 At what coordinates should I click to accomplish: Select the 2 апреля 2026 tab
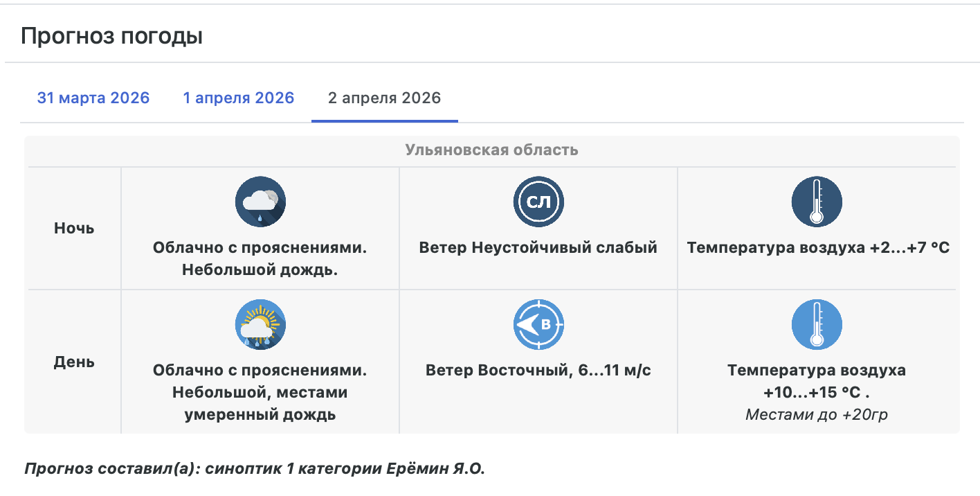[x=384, y=98]
